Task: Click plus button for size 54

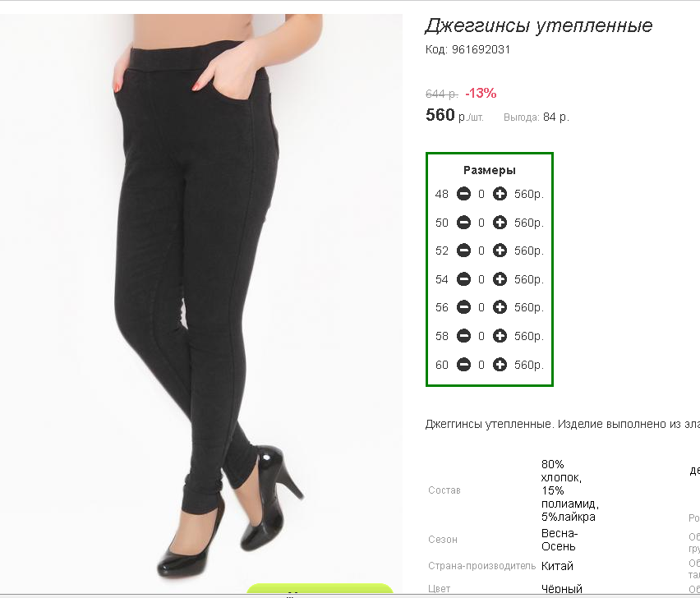Action: [500, 279]
